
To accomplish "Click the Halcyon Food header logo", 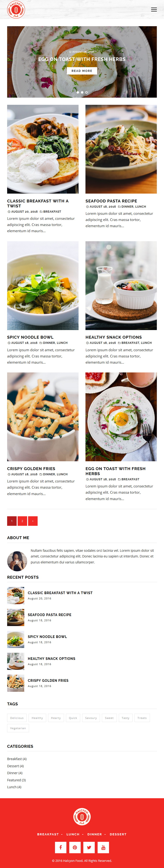I will pyautogui.click(x=16, y=10).
